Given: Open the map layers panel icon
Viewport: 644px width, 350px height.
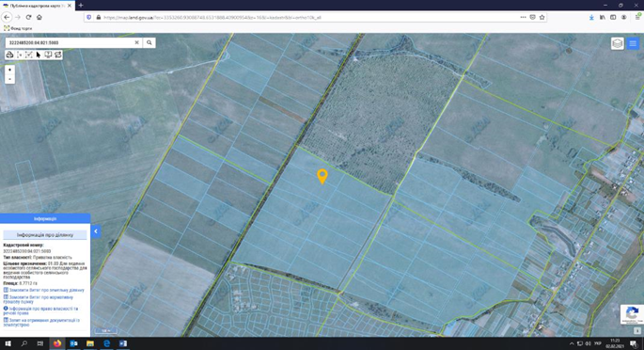Looking at the screenshot, I should (x=618, y=43).
